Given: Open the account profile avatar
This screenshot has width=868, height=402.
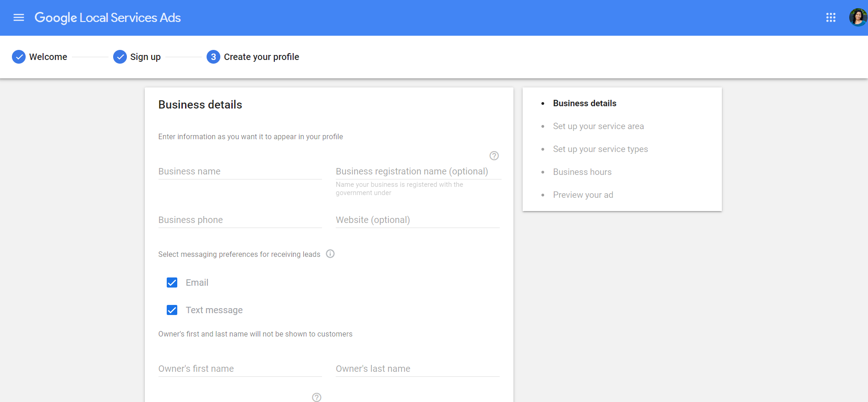Looking at the screenshot, I should 858,17.
